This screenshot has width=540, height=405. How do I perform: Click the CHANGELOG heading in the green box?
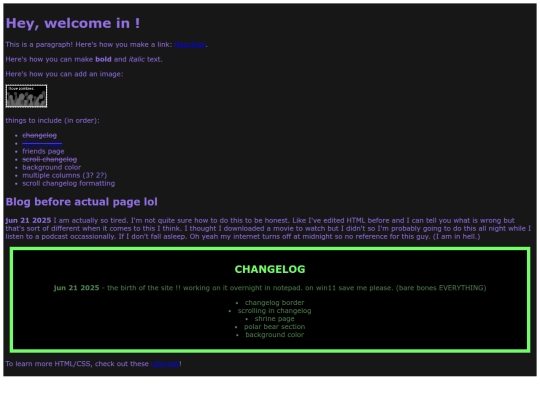(270, 269)
